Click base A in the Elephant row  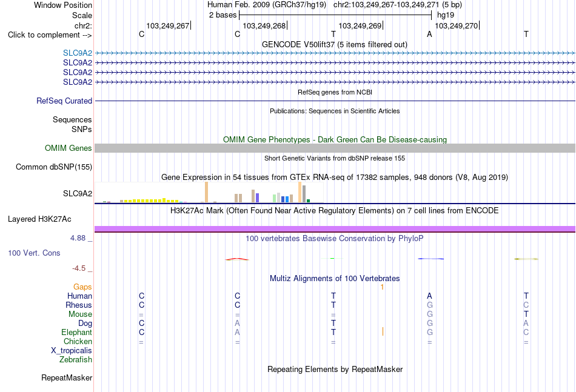tap(237, 333)
